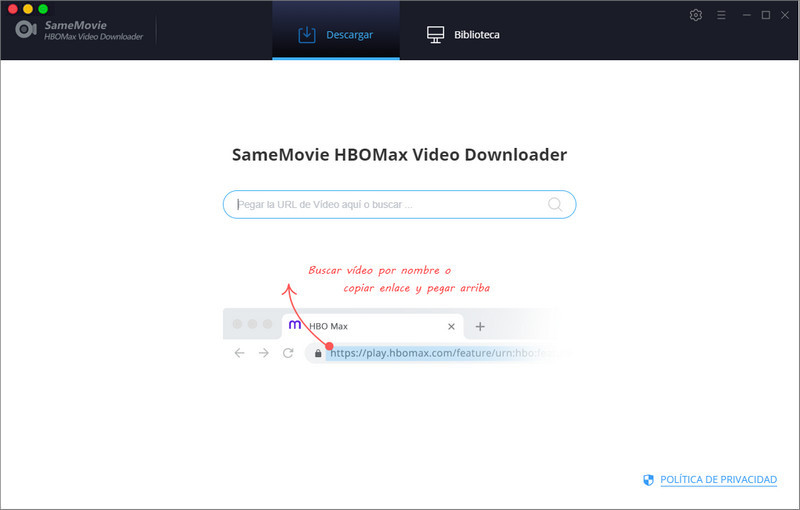Click the Biblioteca monitor icon
This screenshot has height=510, width=800.
coord(435,35)
